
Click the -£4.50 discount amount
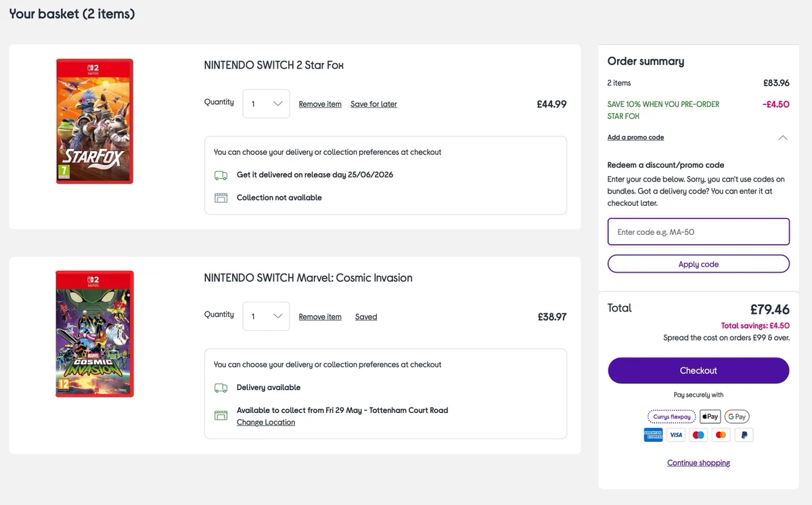pos(775,105)
